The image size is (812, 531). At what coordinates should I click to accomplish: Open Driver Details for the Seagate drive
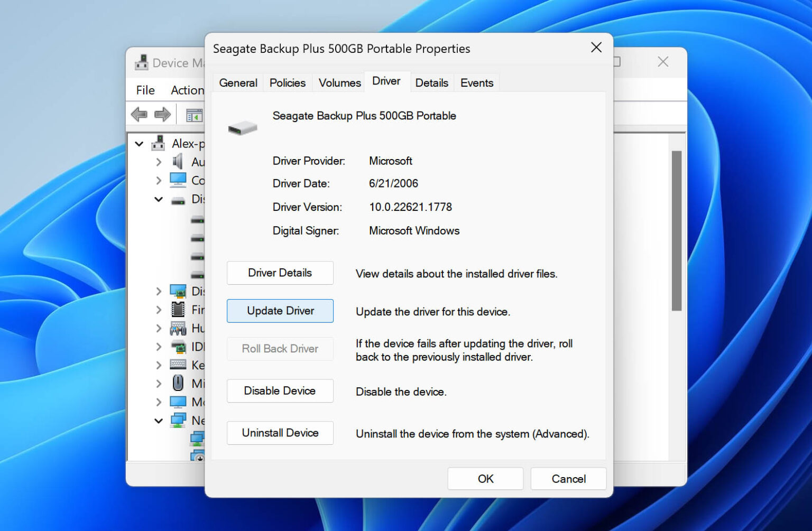click(280, 273)
